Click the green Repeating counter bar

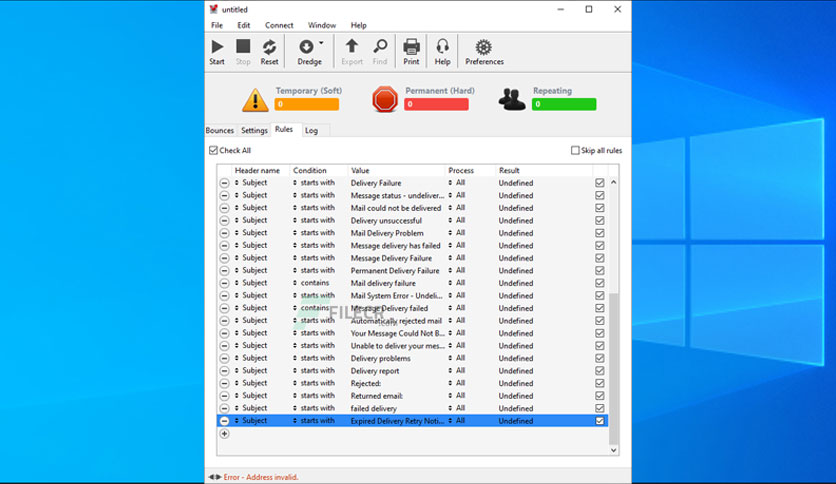coord(564,104)
